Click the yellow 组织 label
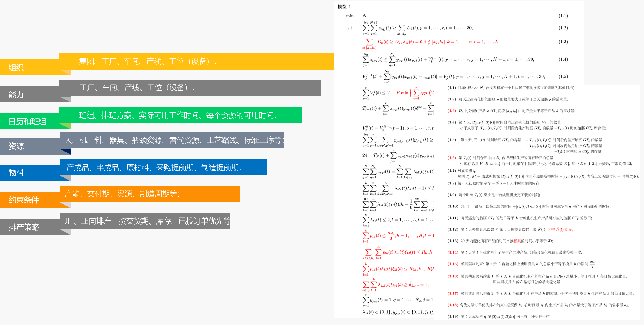The image size is (644, 325). tap(16, 68)
